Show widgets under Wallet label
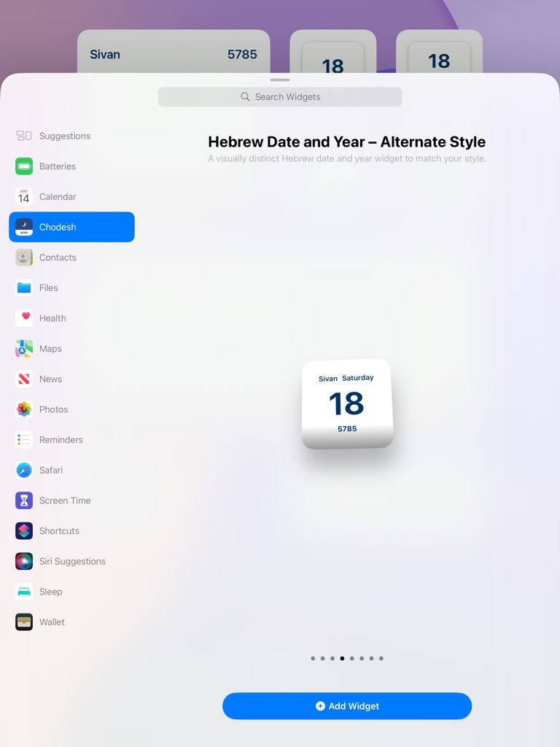Viewport: 560px width, 747px height. [52, 622]
